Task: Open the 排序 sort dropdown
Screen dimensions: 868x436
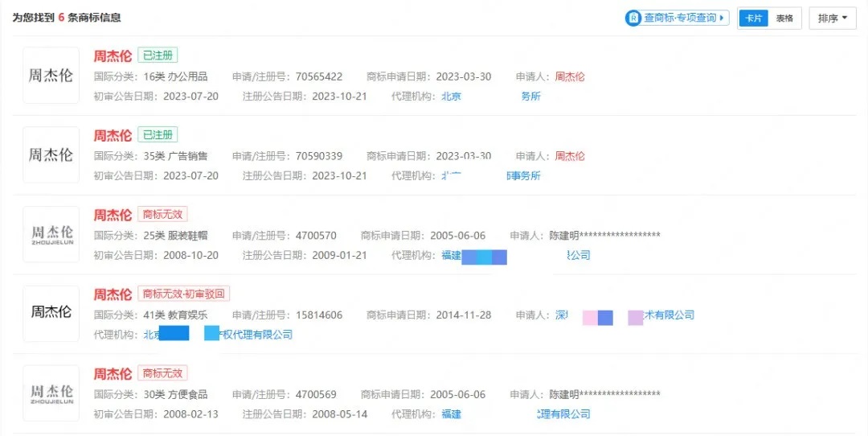Action: point(833,19)
